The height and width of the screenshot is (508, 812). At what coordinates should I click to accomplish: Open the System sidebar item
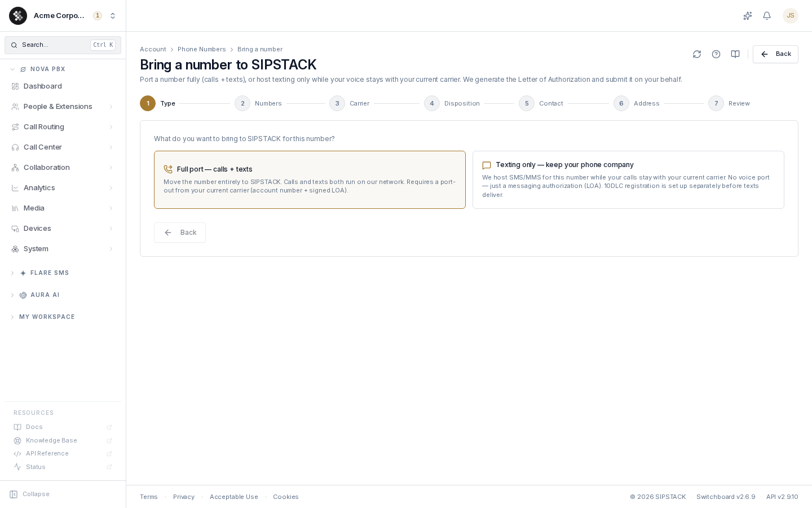[63, 249]
